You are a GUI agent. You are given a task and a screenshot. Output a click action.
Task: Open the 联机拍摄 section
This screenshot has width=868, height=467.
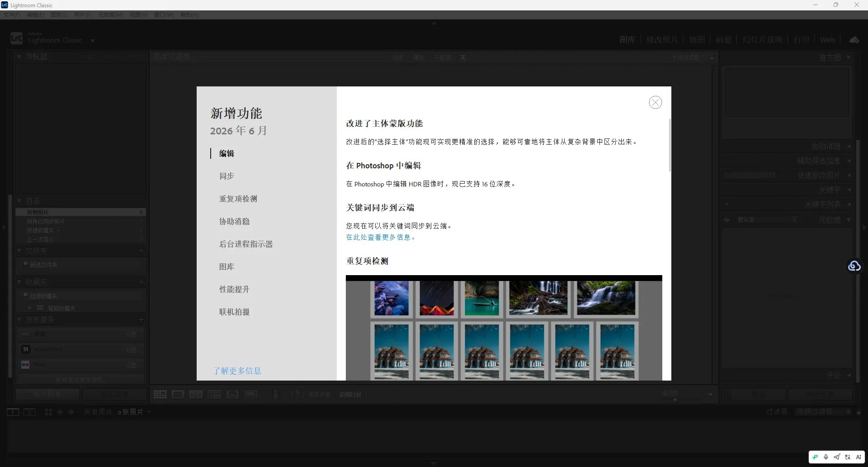(234, 312)
